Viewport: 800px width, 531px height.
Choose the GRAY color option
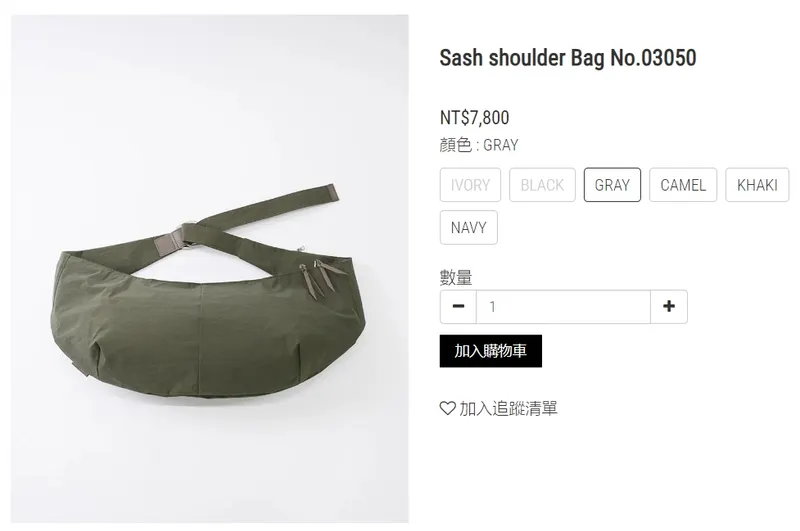612,185
